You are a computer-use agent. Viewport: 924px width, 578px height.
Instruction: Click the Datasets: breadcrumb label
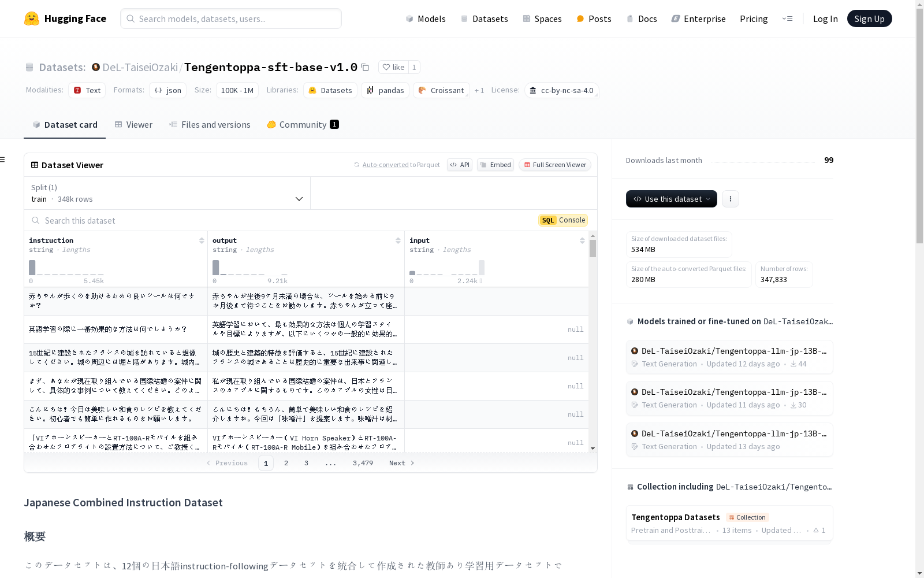click(62, 67)
